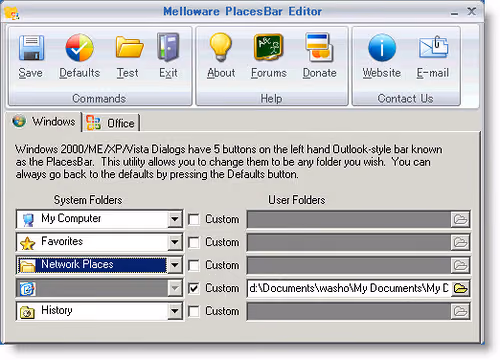Open About via the lightbulb icon

tap(220, 47)
